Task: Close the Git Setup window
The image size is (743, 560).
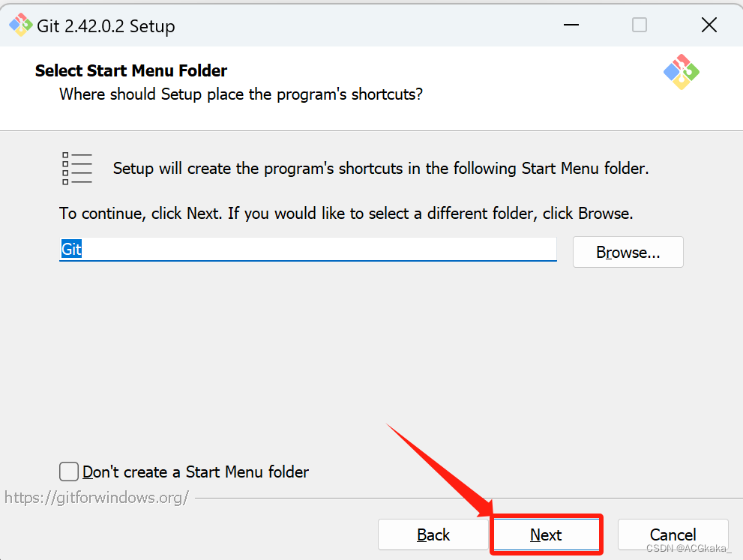Action: (709, 25)
